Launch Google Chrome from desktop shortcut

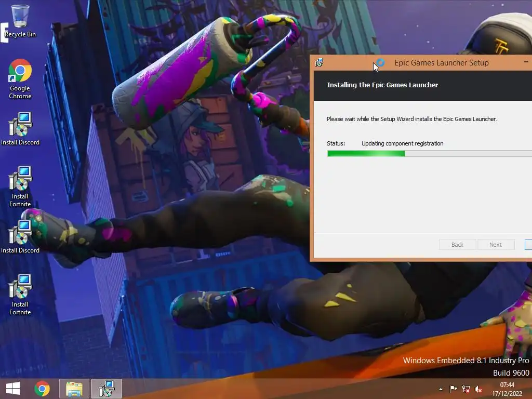pos(20,79)
